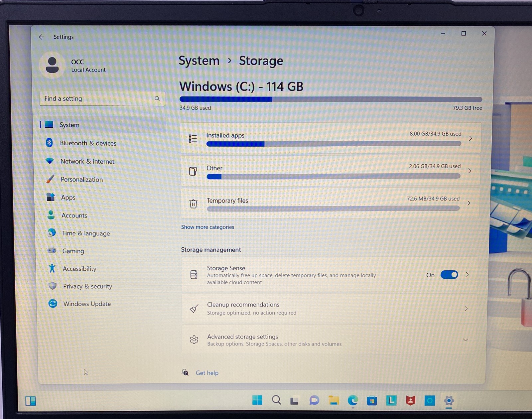Select System in the settings sidebar

pyautogui.click(x=102, y=125)
